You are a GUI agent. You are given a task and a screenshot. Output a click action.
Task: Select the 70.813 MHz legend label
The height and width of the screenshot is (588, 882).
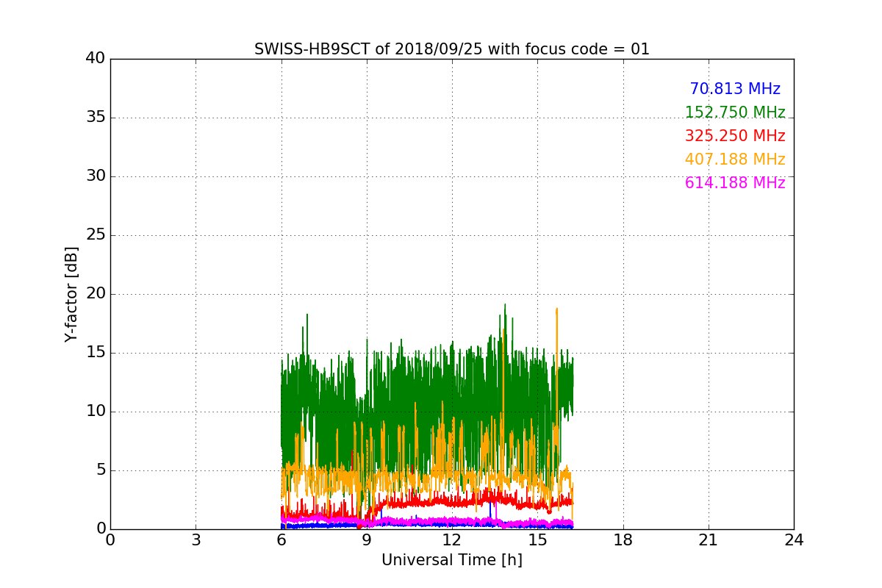(x=735, y=89)
